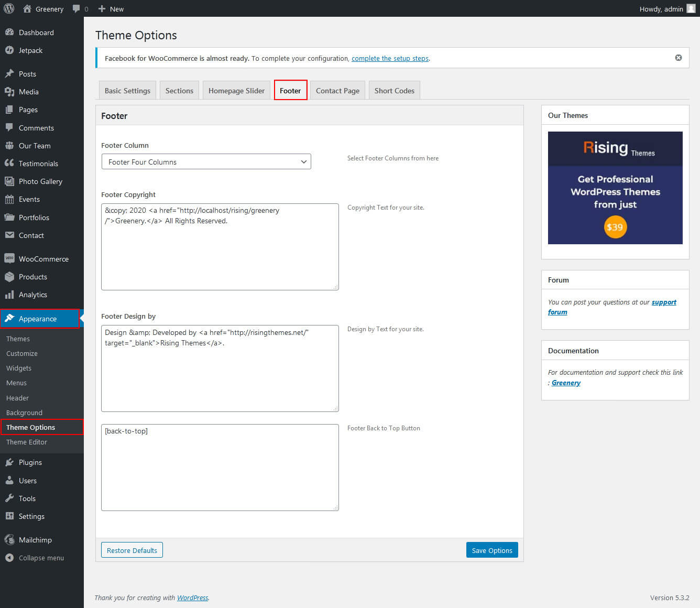Open the New content menu in admin bar

[x=111, y=9]
